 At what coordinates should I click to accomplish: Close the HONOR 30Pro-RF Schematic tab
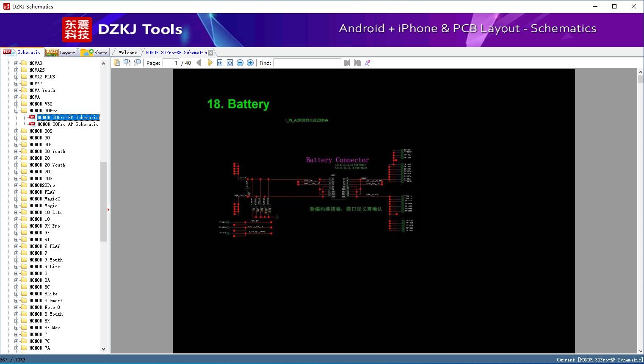pos(211,53)
